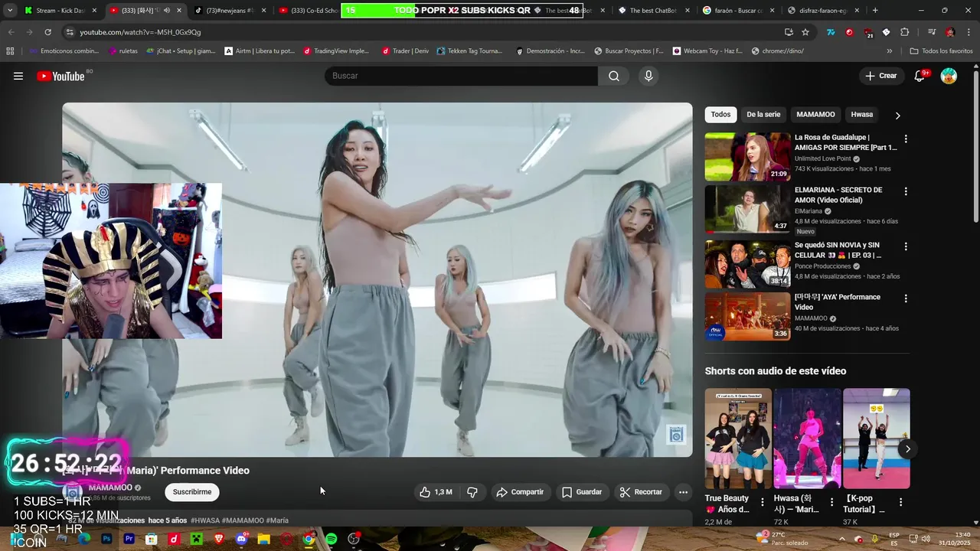Reload the page in the browser

[47, 32]
